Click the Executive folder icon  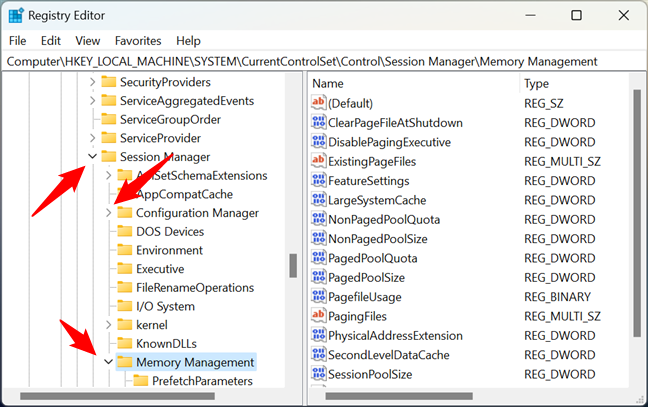point(124,269)
